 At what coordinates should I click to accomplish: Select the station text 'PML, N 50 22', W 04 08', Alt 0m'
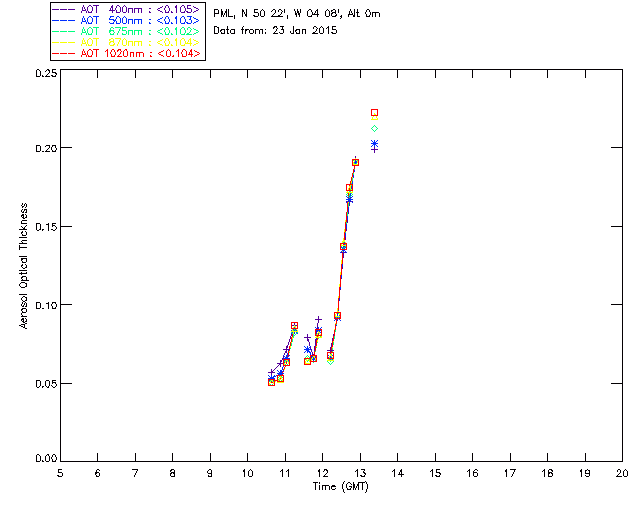click(x=297, y=14)
